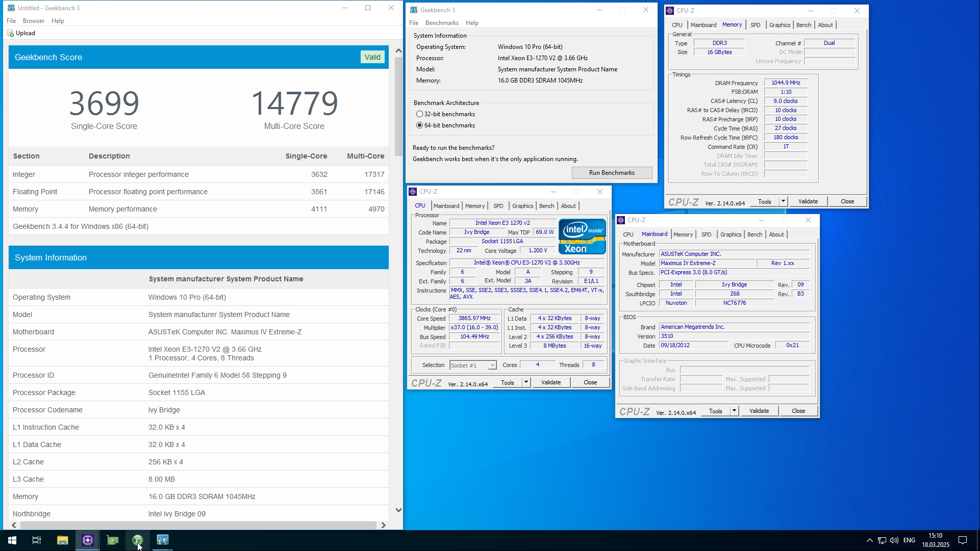Click the Intel Xeon logo in CPU-Z
The image size is (980, 551).
[x=582, y=237]
